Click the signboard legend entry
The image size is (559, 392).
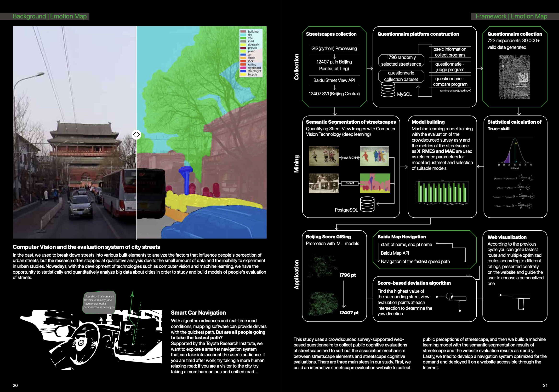[251, 68]
